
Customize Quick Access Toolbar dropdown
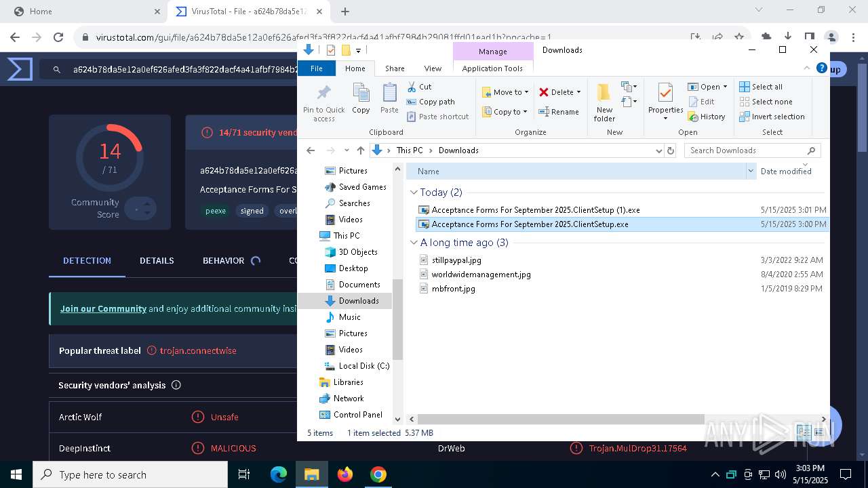(x=358, y=50)
